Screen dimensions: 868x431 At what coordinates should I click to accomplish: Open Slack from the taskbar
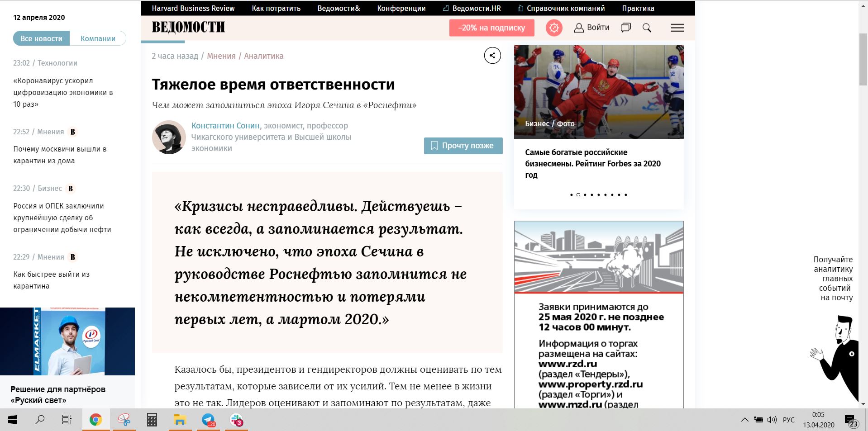236,420
